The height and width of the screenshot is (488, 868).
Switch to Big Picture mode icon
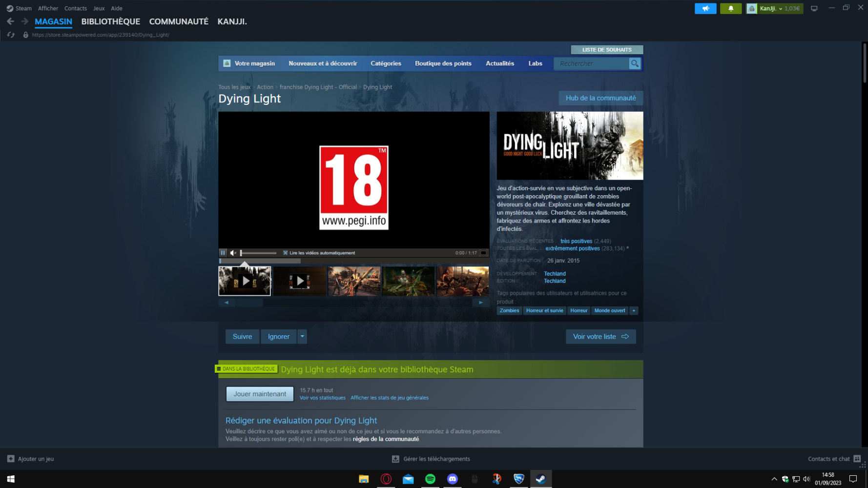tap(814, 8)
